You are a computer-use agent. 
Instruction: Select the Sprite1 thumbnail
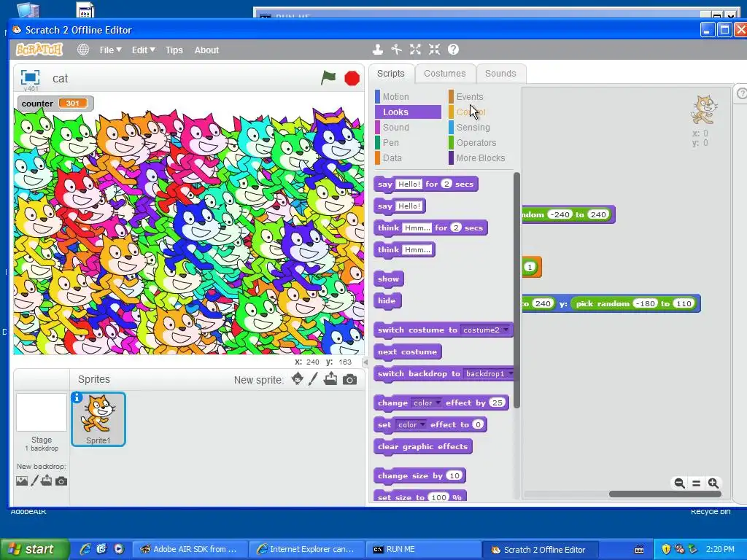tap(98, 419)
